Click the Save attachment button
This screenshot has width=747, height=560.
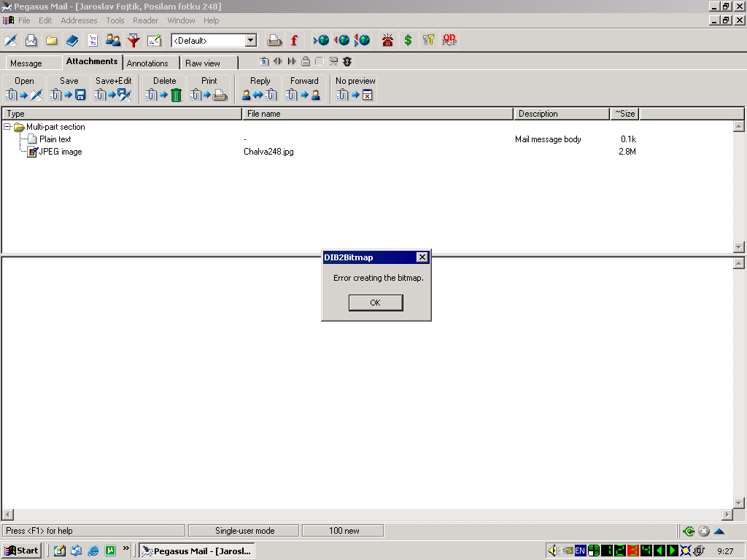pos(69,88)
